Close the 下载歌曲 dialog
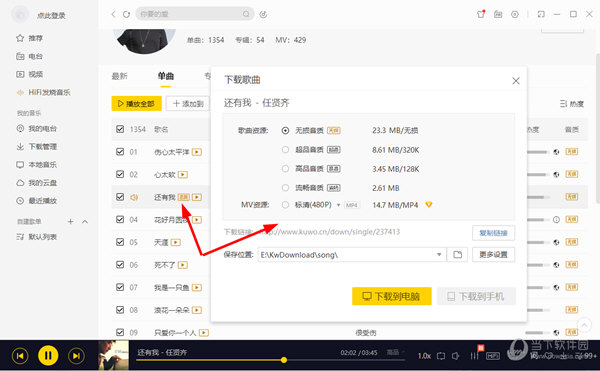Image resolution: width=600 pixels, height=371 pixels. 516,81
